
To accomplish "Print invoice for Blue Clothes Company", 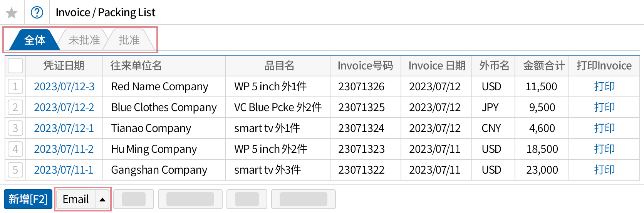I will click(x=604, y=107).
